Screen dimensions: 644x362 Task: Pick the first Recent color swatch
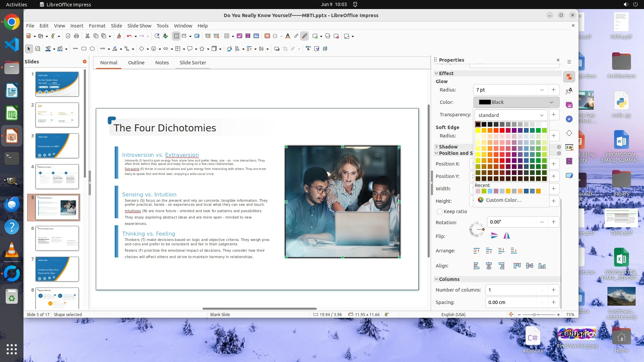478,191
